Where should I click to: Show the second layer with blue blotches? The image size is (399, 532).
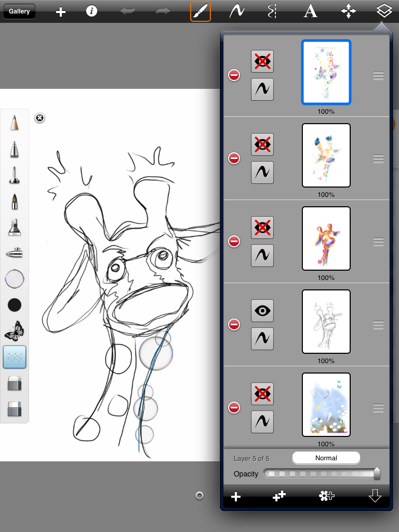pyautogui.click(x=262, y=144)
